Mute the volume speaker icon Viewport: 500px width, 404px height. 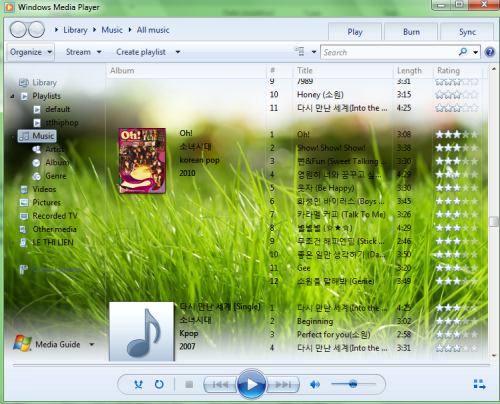pyautogui.click(x=315, y=384)
